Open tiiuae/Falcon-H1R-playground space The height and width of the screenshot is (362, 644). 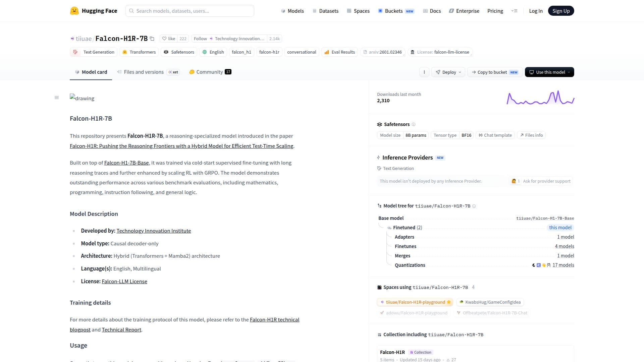point(415,302)
